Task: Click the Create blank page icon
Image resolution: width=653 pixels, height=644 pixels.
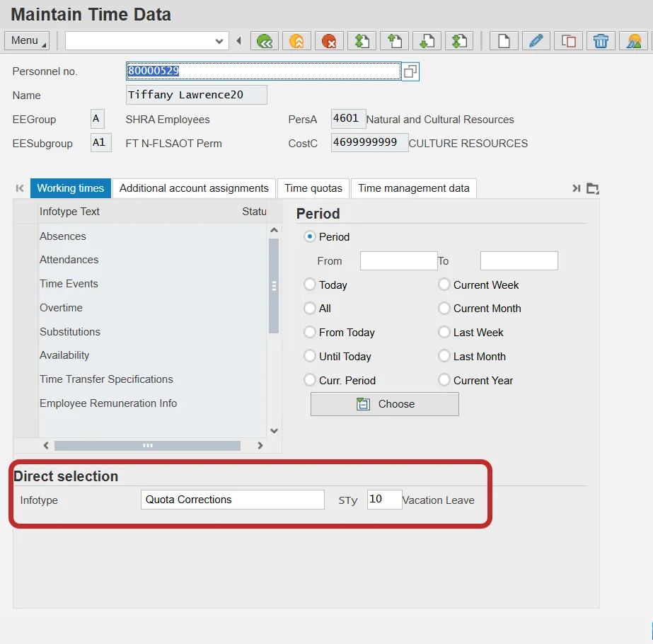Action: 503,41
